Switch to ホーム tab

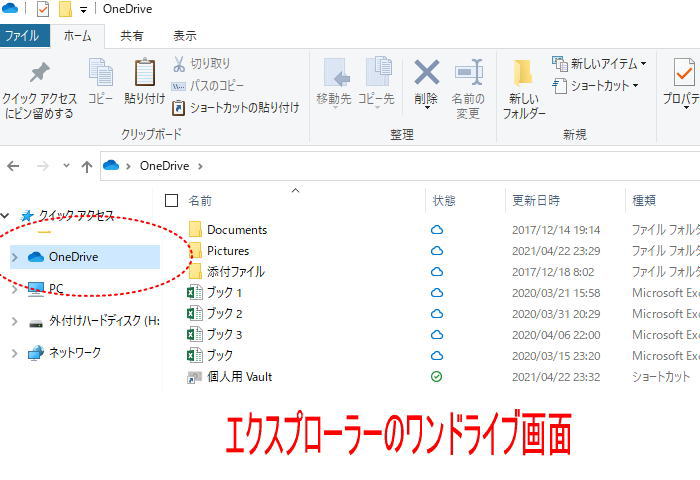coord(77,36)
